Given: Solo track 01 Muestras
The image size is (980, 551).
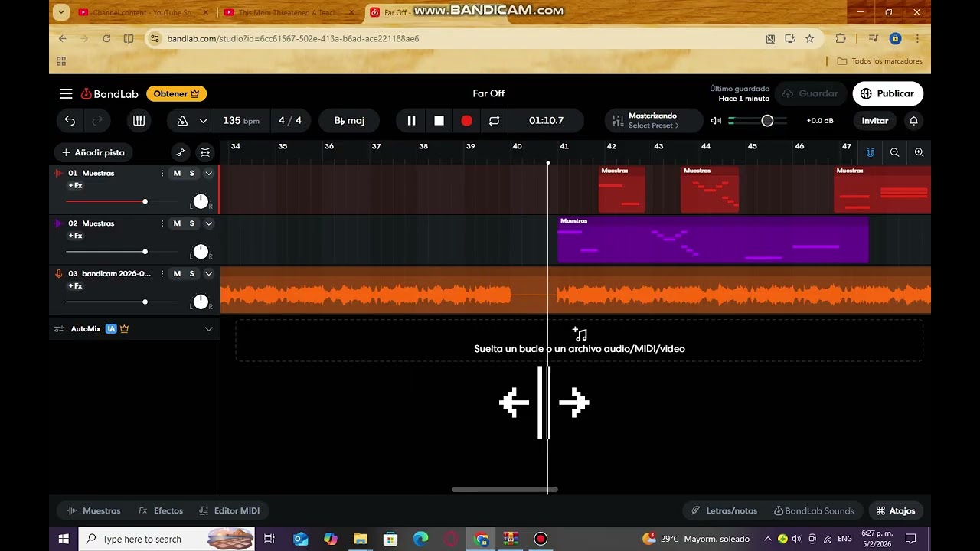Looking at the screenshot, I should [191, 173].
